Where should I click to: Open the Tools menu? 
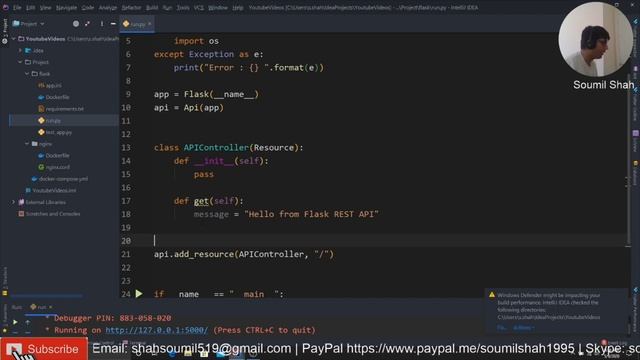pos(182,7)
